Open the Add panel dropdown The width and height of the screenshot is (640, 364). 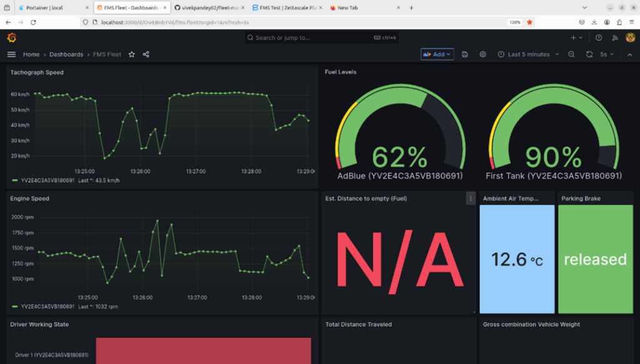point(437,54)
